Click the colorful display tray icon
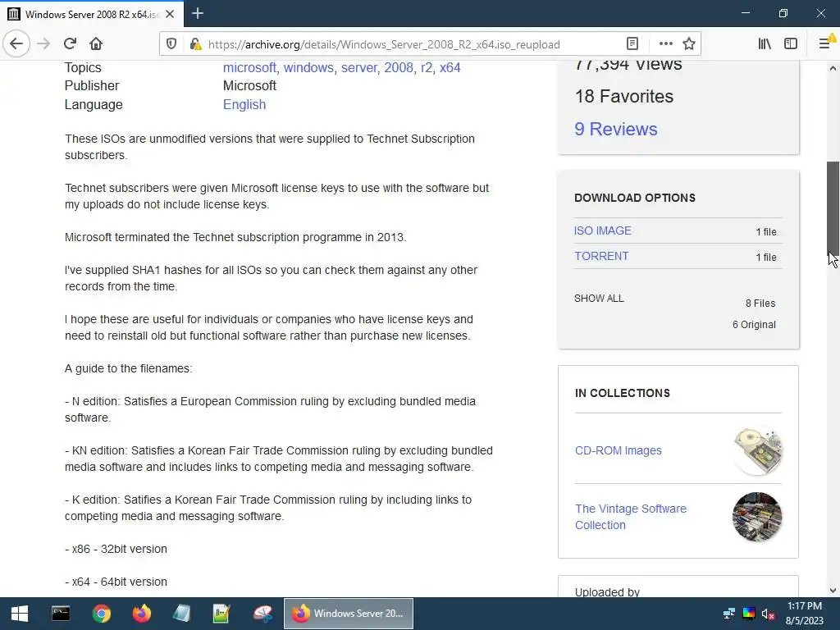Viewport: 840px width, 630px height. 749,614
